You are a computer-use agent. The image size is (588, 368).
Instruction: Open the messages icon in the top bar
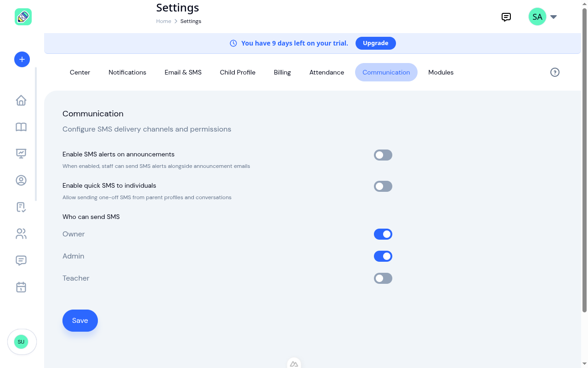506,17
